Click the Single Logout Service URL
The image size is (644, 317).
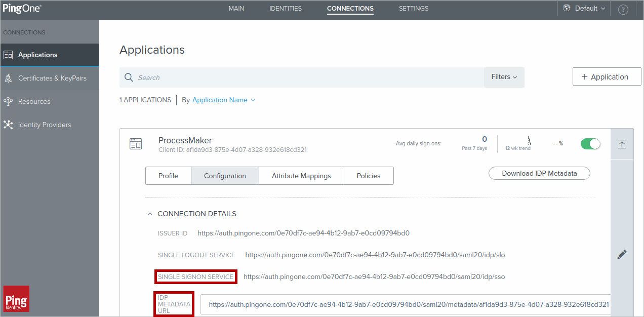tap(375, 255)
